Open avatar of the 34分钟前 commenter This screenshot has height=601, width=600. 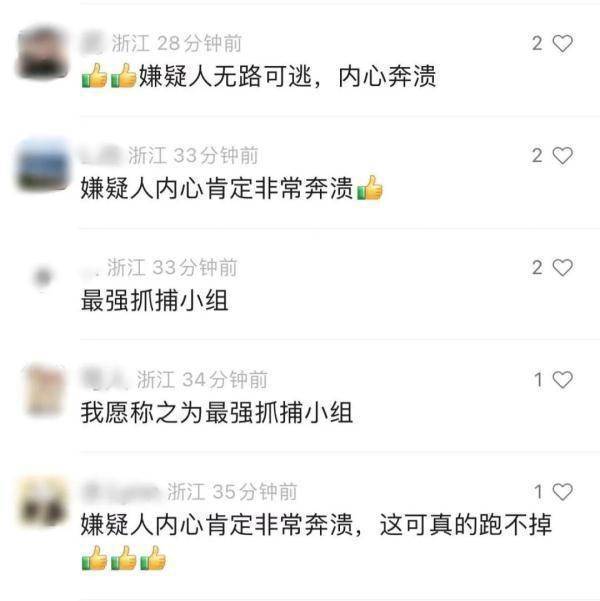44,390
